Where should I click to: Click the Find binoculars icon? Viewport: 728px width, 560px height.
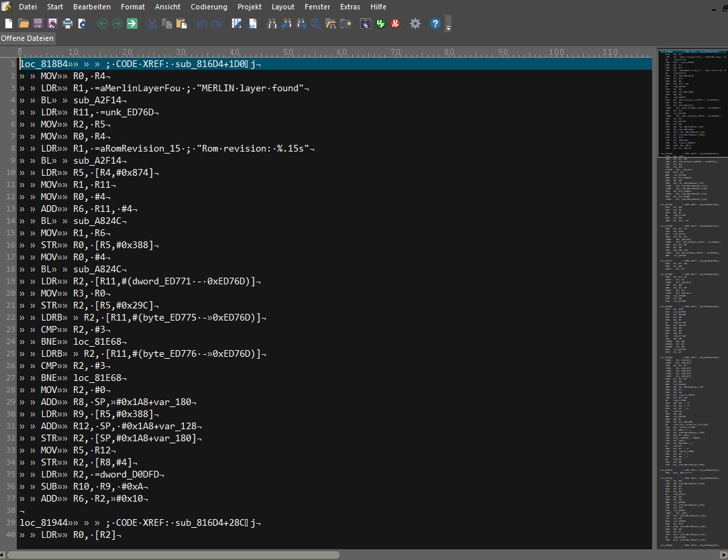point(272,23)
